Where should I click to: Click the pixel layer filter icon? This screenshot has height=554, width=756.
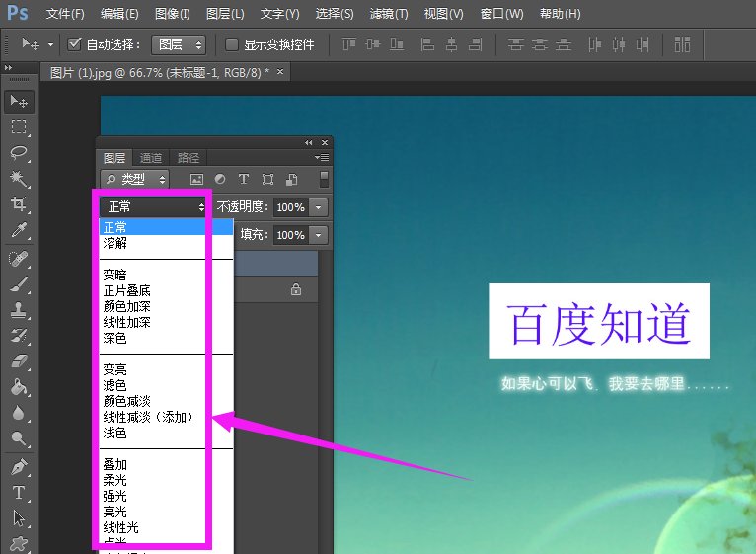point(196,180)
